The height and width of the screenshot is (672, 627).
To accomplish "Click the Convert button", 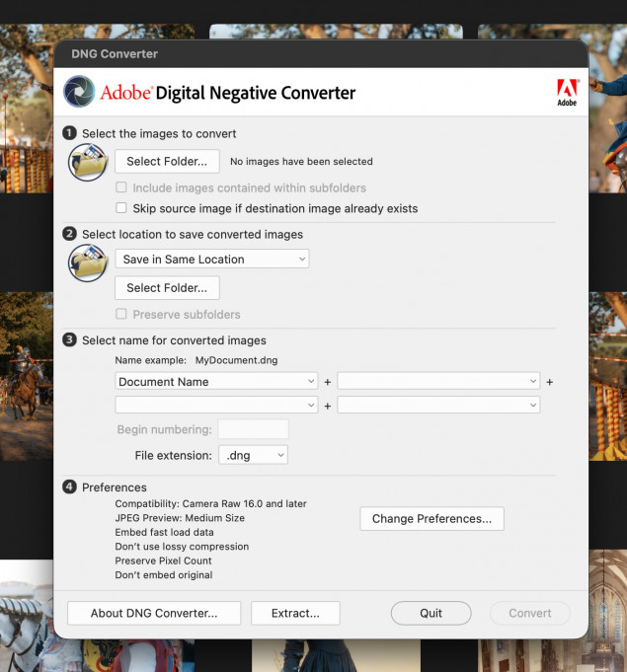I will coord(530,613).
